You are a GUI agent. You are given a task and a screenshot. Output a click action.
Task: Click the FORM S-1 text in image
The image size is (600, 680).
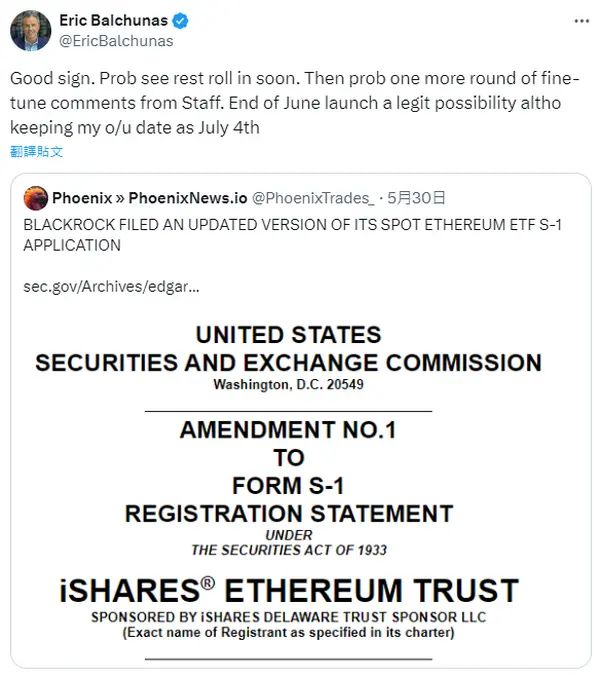(x=288, y=485)
